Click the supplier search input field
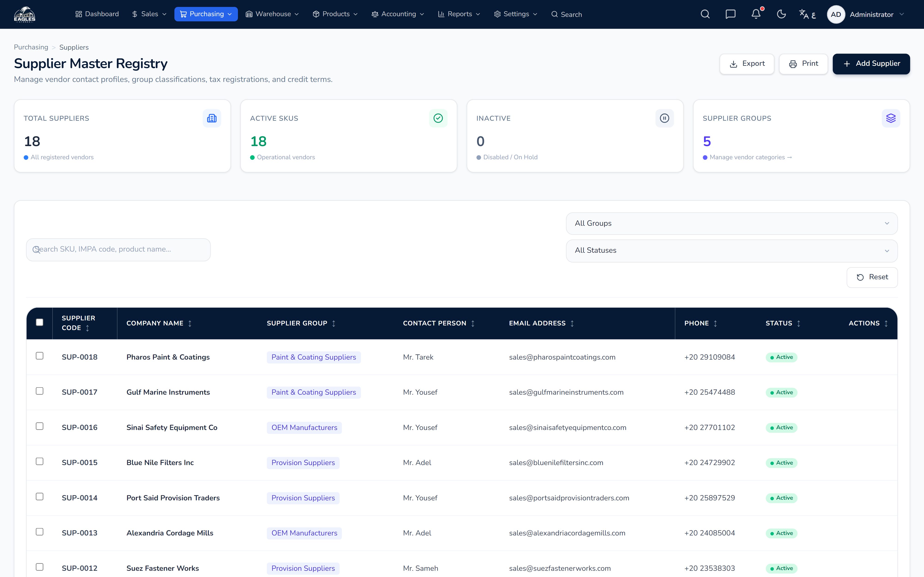Screen dimensions: 924x577 coord(118,249)
